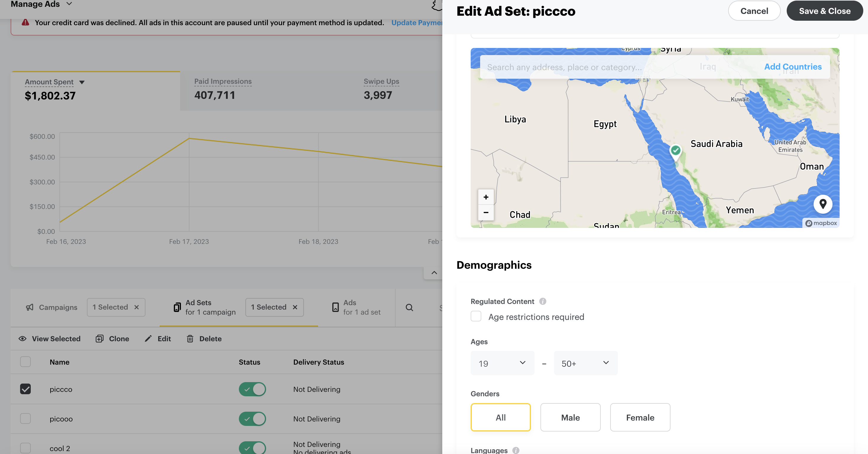Viewport: 868px width, 454px height.
Task: Click the drop pin icon on map
Action: coord(822,204)
